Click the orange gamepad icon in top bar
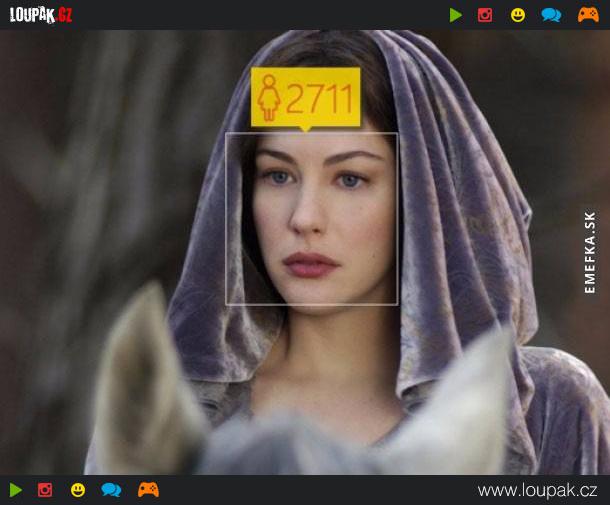The image size is (610, 505). tap(588, 15)
